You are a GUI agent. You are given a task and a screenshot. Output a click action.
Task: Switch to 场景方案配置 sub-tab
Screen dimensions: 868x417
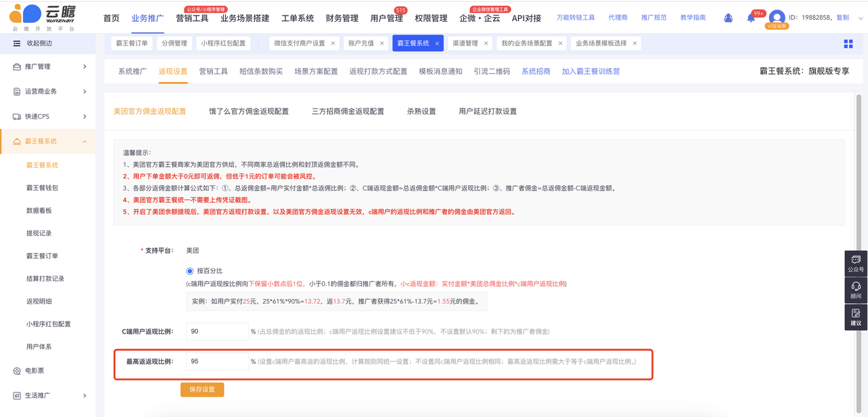tap(316, 71)
